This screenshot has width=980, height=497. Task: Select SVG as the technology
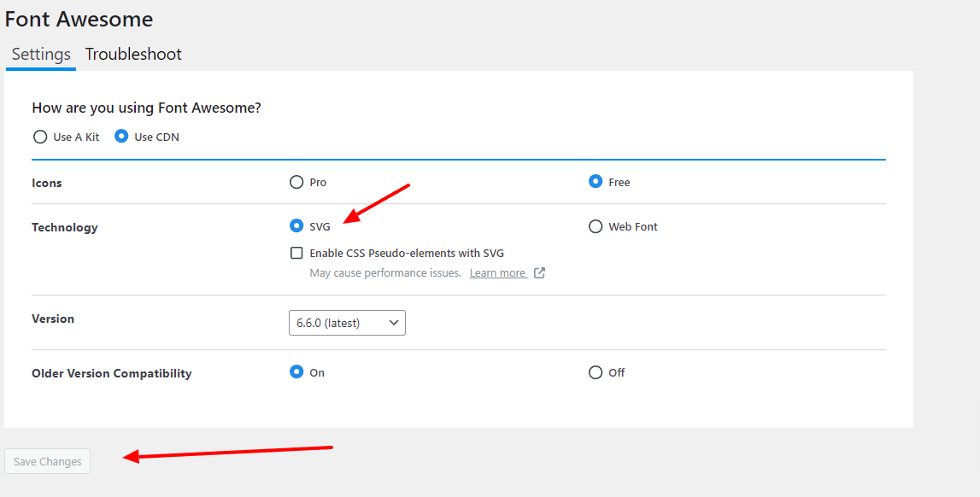click(x=296, y=226)
